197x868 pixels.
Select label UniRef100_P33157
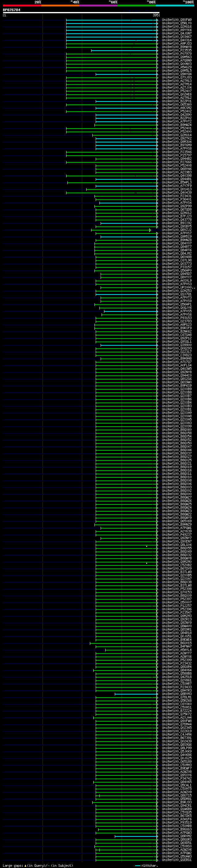176,267
